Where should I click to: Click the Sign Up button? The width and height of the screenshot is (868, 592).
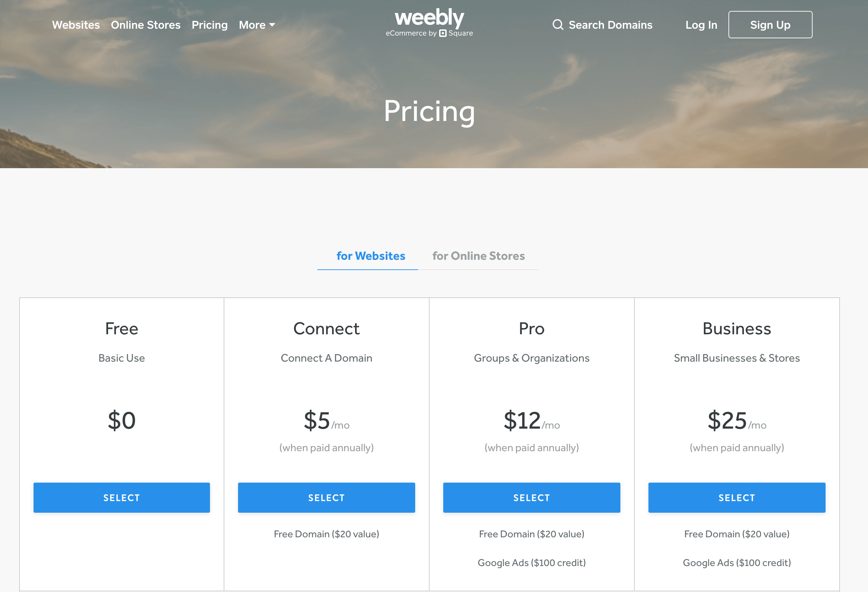click(x=769, y=25)
